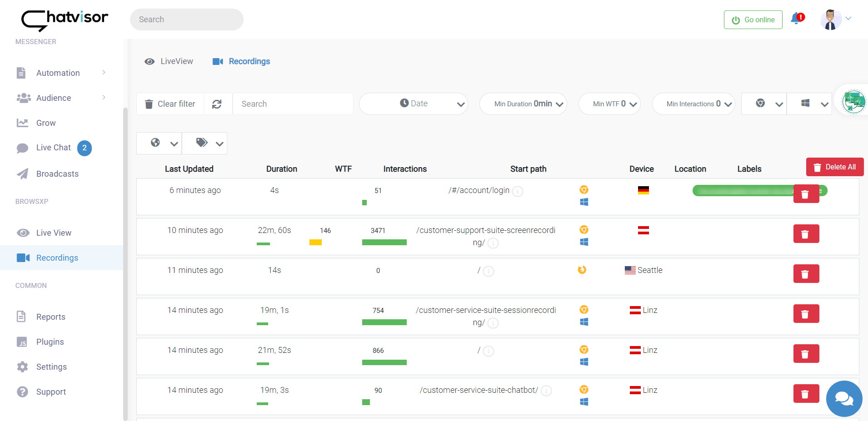
Task: Open the globe location filter dropdown
Action: tap(159, 144)
